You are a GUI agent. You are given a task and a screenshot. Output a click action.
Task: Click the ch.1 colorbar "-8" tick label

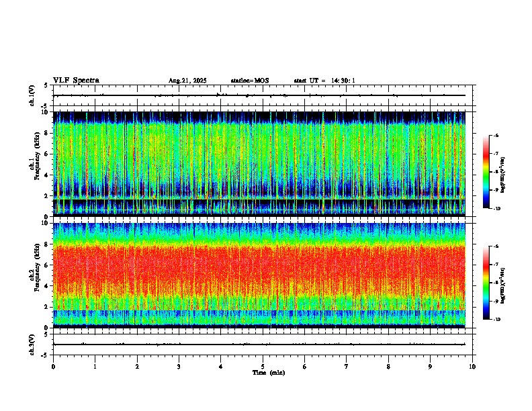[x=496, y=172]
